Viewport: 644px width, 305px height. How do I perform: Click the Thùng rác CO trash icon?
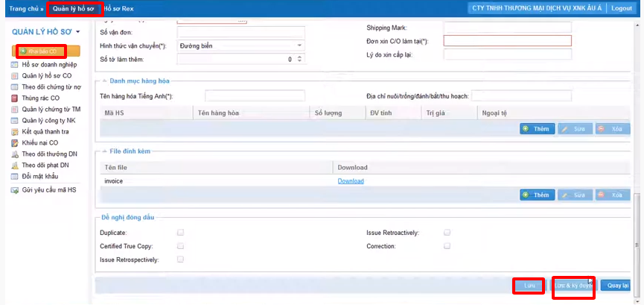[x=15, y=98]
